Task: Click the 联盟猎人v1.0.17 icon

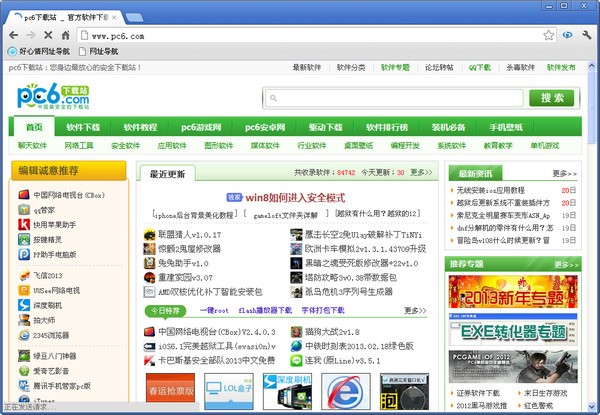Action: point(149,234)
